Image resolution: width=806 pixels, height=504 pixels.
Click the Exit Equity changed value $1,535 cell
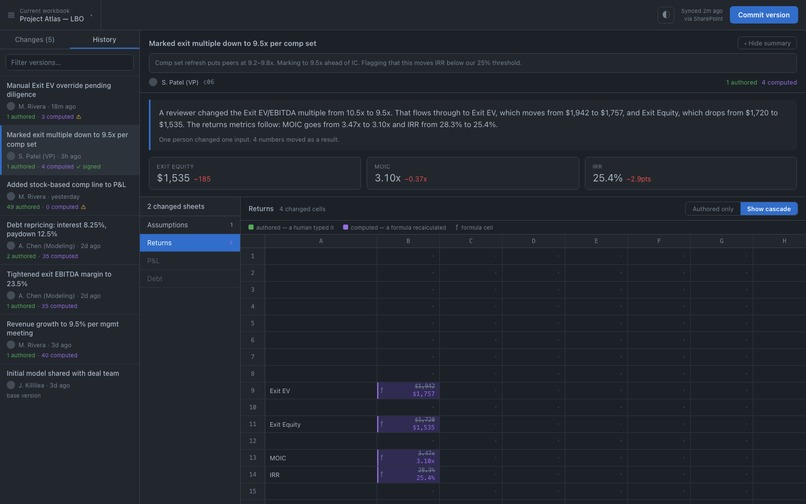tap(408, 424)
